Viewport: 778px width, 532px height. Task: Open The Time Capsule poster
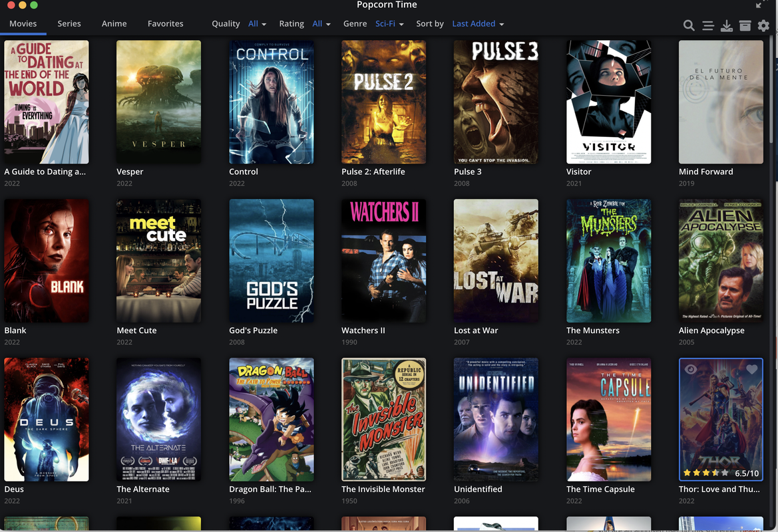point(609,420)
